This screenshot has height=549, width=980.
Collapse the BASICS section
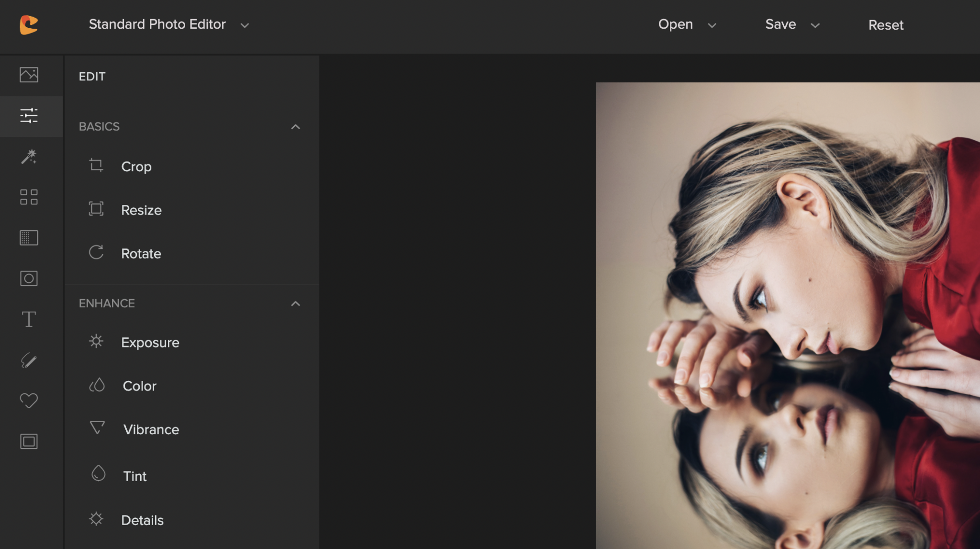(x=296, y=127)
